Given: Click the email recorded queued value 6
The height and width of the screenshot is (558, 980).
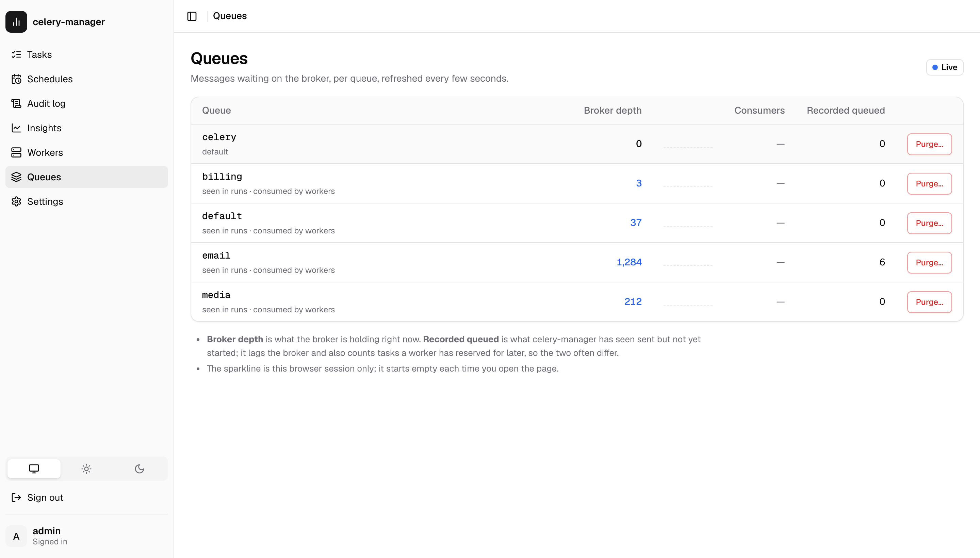Looking at the screenshot, I should coord(882,262).
